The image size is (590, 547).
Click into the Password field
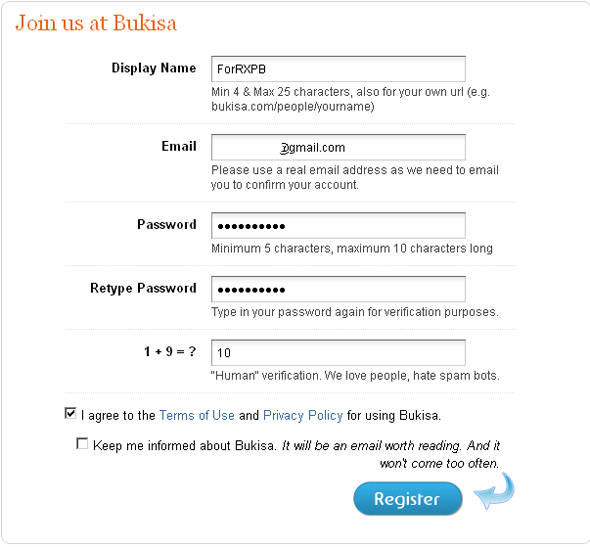(x=338, y=226)
